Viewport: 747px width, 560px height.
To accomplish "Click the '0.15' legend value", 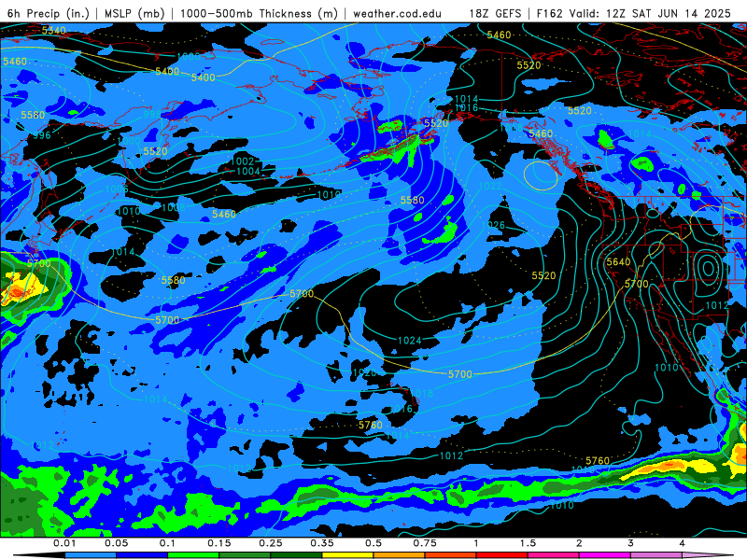I will 219,543.
